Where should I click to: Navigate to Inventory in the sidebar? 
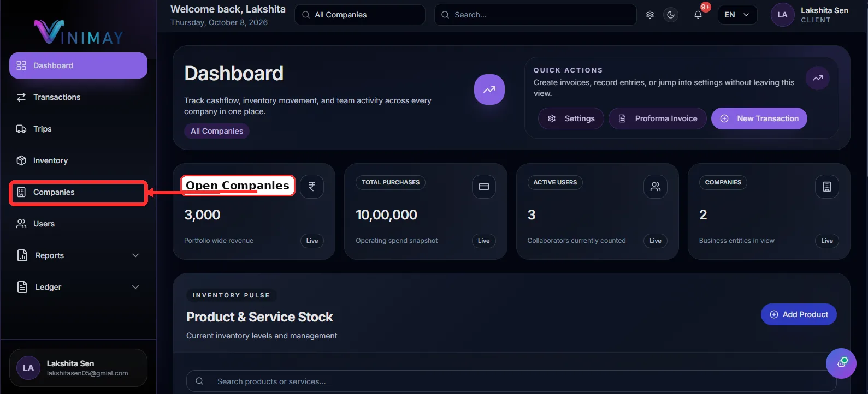coord(79,160)
